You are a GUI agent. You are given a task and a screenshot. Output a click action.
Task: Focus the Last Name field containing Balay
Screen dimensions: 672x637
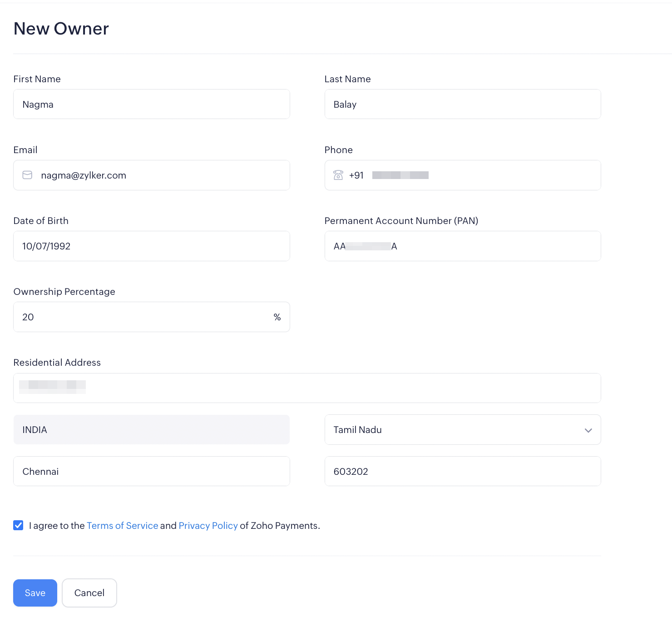pyautogui.click(x=462, y=105)
